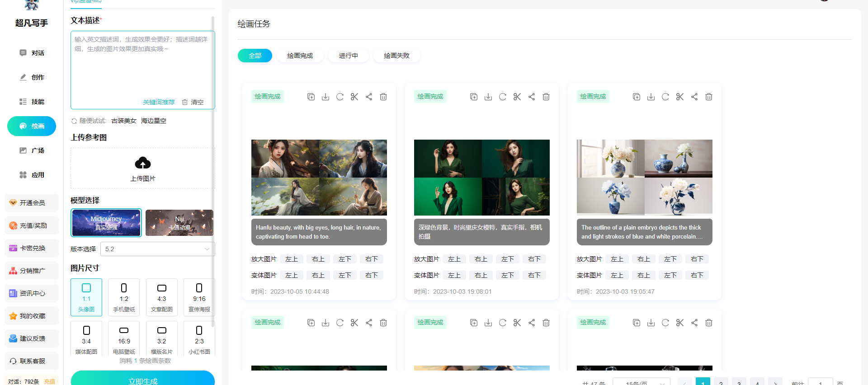This screenshot has width=868, height=385.
Task: Click 关键词推荐 link
Action: pyautogui.click(x=159, y=102)
